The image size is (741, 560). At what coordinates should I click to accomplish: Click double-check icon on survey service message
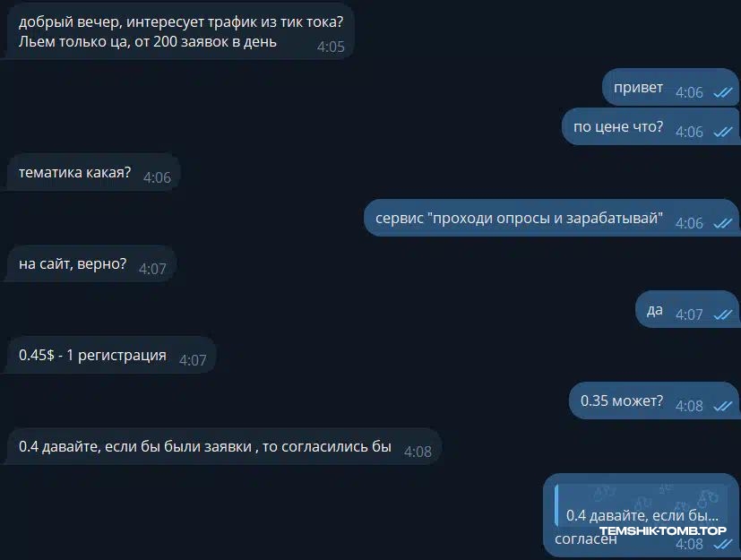(722, 223)
